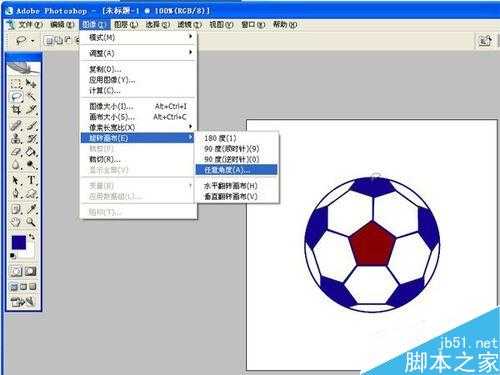The image size is (500, 375).
Task: Select the Paint Bucket tool
Action: 31,152
